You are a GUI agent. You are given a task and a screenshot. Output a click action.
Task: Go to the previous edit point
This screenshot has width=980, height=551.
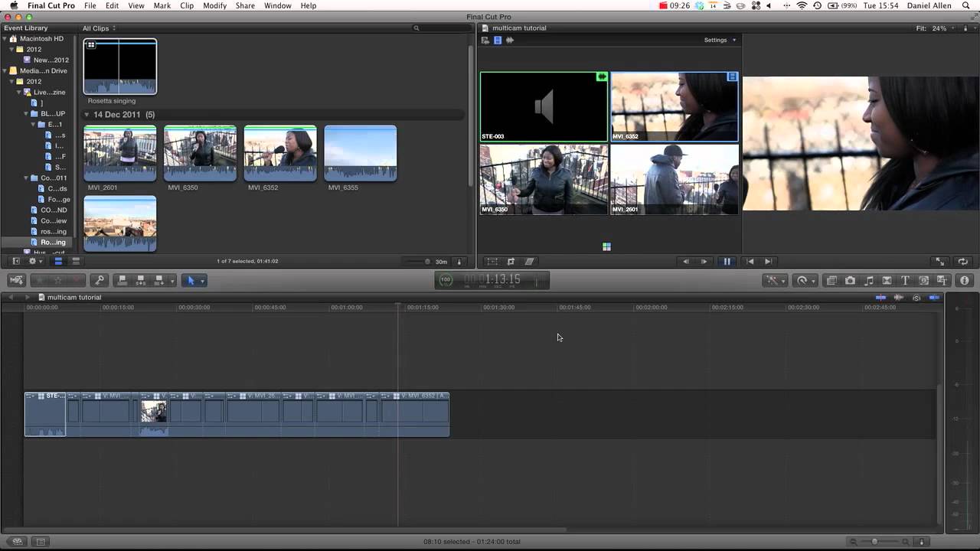[750, 261]
